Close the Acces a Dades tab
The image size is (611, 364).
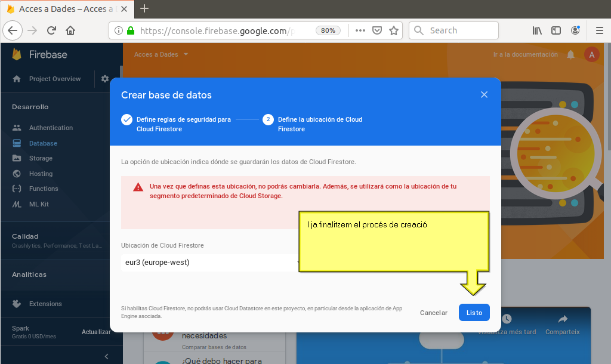[124, 9]
